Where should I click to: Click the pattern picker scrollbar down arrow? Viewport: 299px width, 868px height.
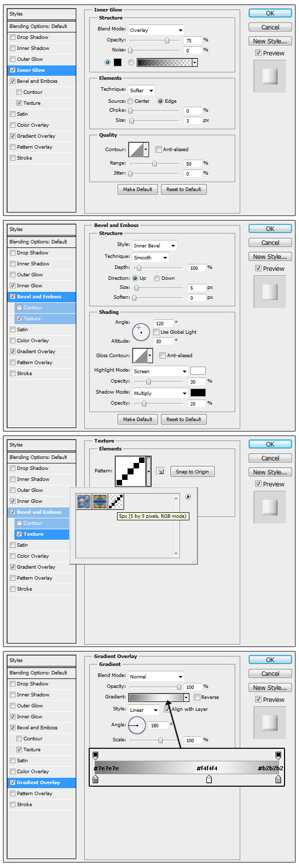176,554
